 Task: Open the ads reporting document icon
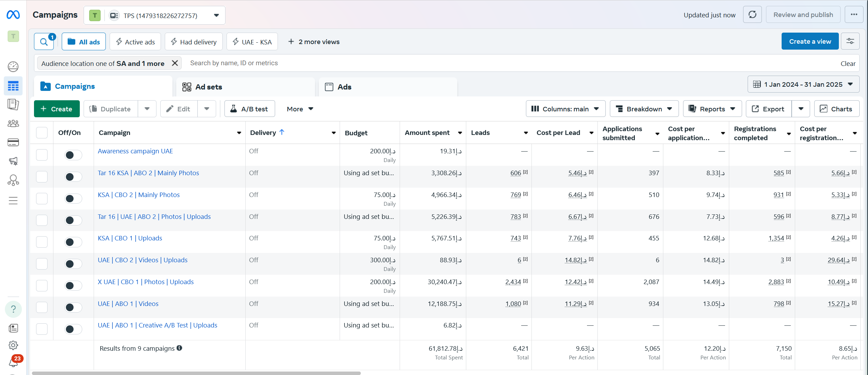click(x=13, y=104)
